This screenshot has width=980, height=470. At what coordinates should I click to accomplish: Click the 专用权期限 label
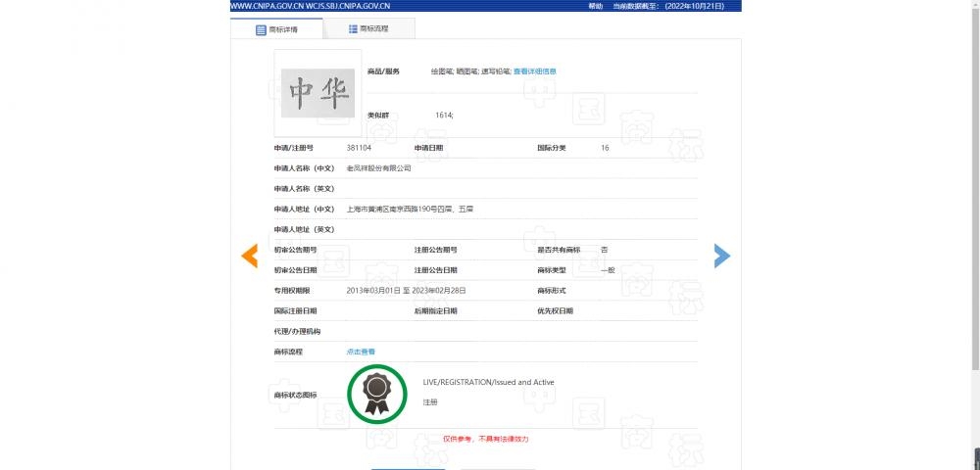[x=292, y=291]
